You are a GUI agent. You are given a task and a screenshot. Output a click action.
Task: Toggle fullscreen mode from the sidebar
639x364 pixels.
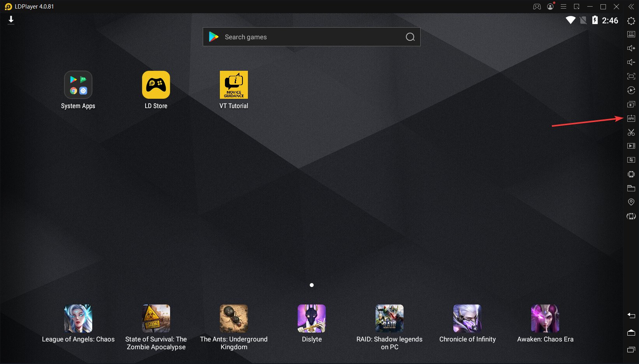pyautogui.click(x=631, y=76)
